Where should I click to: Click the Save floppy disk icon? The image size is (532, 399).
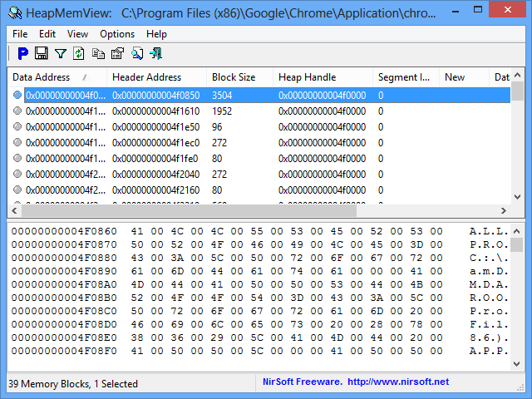coord(41,53)
